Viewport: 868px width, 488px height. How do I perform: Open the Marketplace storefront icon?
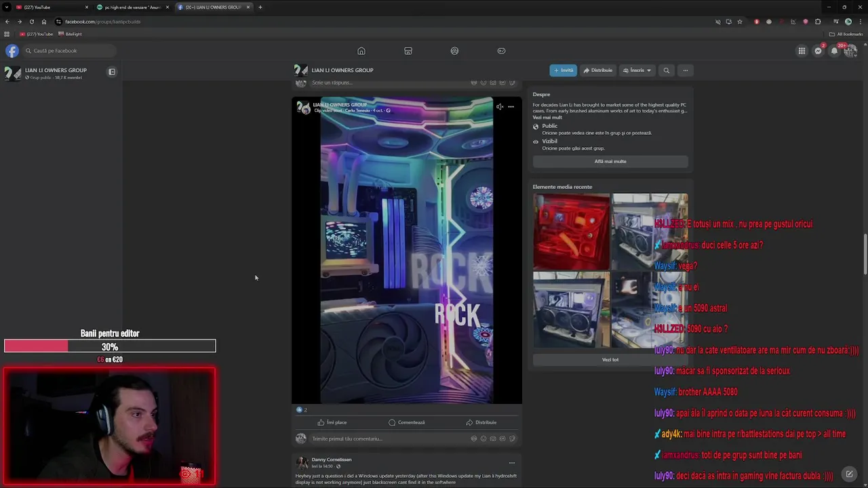pos(408,51)
